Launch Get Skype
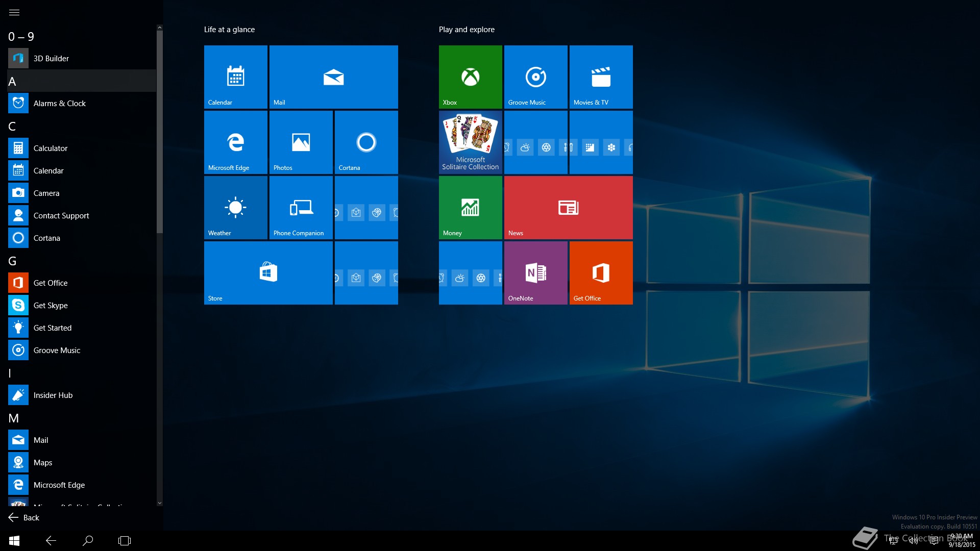The image size is (980, 551). 82,305
